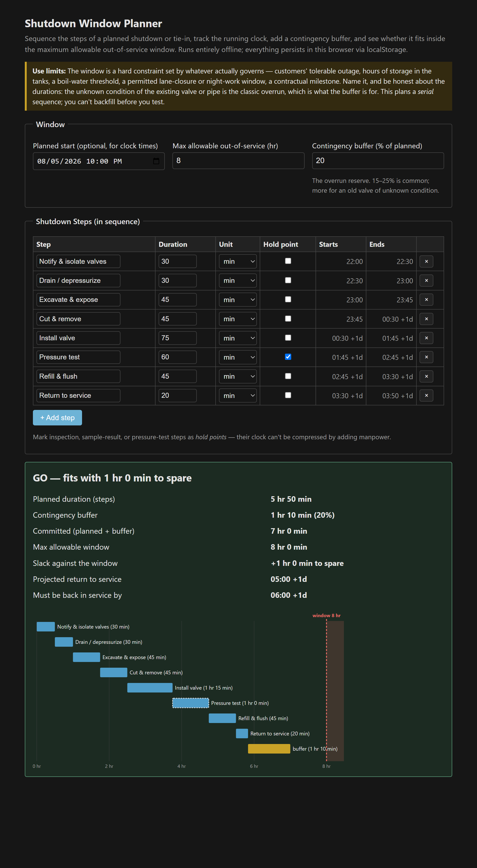Click the Refill & flush Gantt bar
The image size is (477, 868).
[x=222, y=718]
